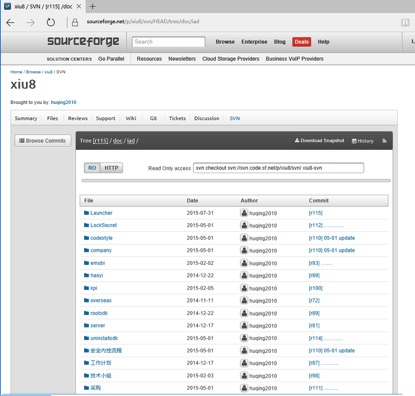Switch to HTTP access mode
The image size is (415, 396).
tap(111, 168)
